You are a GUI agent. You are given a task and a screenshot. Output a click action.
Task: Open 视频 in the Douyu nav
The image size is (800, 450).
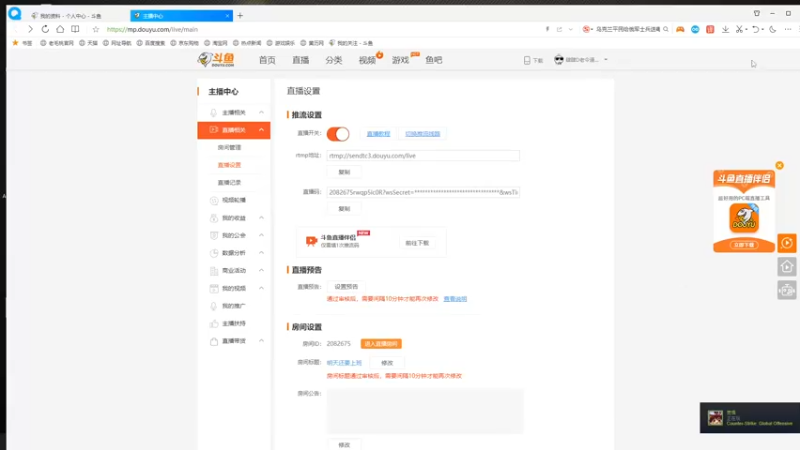pos(367,60)
